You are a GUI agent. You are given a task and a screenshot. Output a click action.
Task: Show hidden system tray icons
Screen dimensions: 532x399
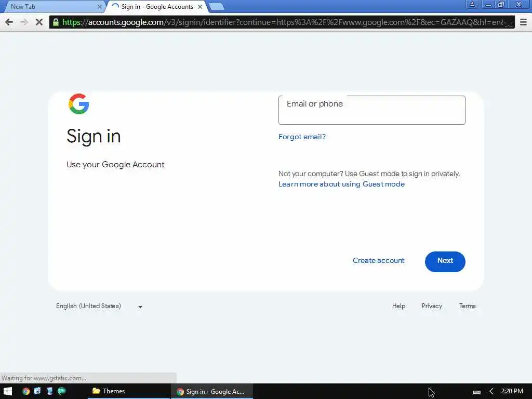coord(491,392)
